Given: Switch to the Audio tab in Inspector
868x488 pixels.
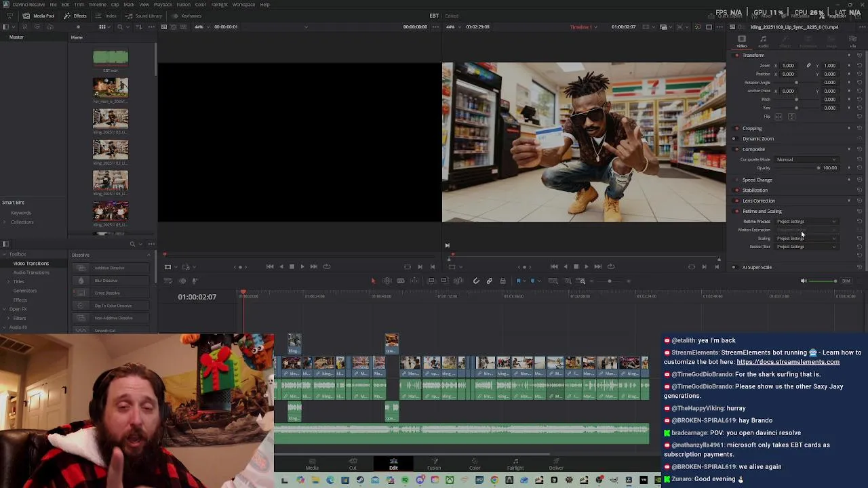Looking at the screenshot, I should pyautogui.click(x=763, y=42).
